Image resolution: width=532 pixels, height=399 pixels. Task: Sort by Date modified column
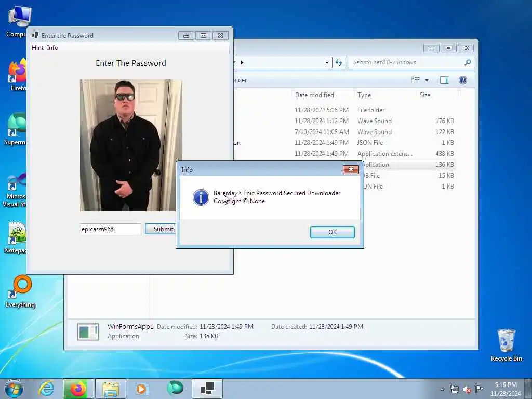pos(314,95)
